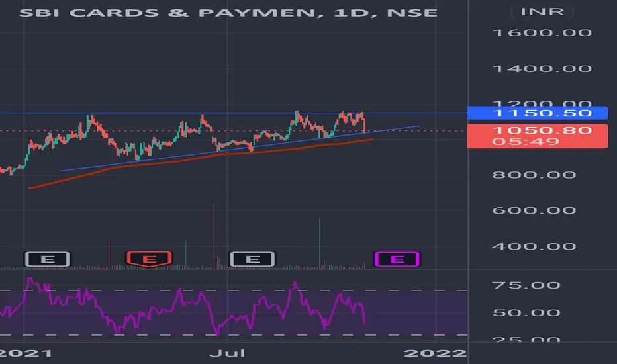Click the 400.00 price axis label
617x364 pixels.
(x=534, y=246)
